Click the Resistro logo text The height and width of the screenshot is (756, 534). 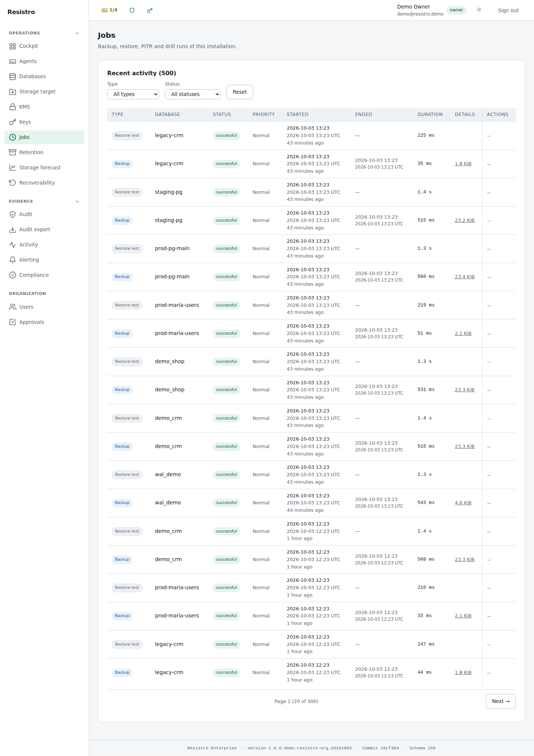coord(21,12)
